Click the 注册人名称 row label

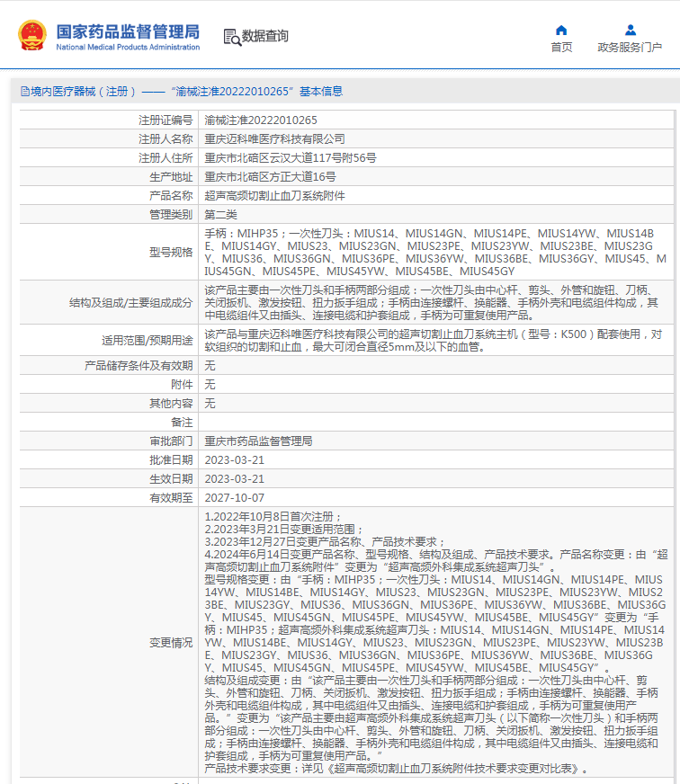[x=166, y=139]
